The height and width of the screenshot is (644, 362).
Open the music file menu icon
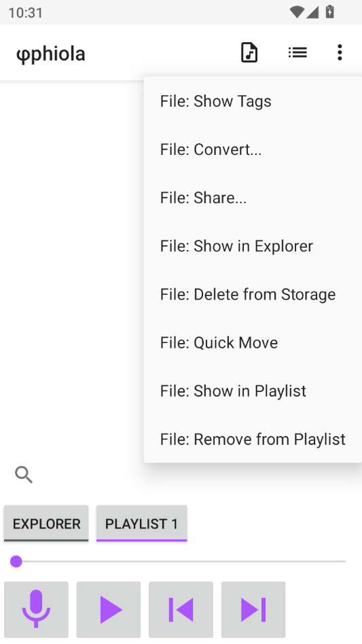[x=249, y=52]
